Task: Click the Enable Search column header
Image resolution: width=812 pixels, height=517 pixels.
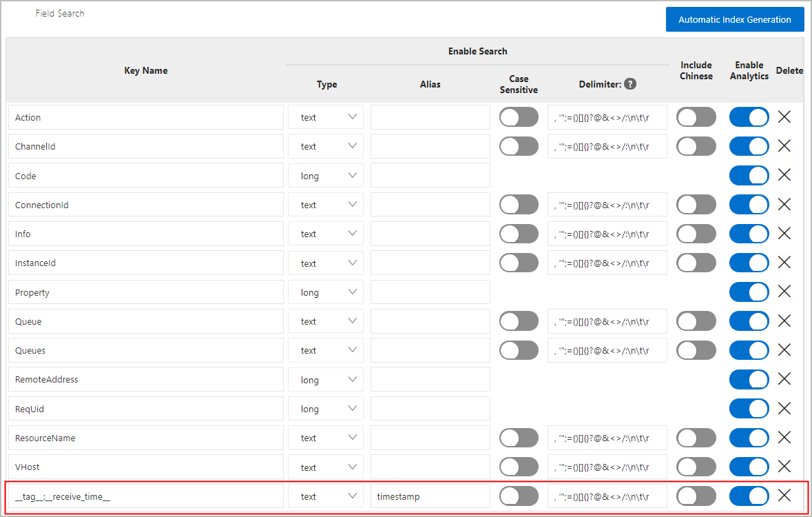Action: [477, 51]
